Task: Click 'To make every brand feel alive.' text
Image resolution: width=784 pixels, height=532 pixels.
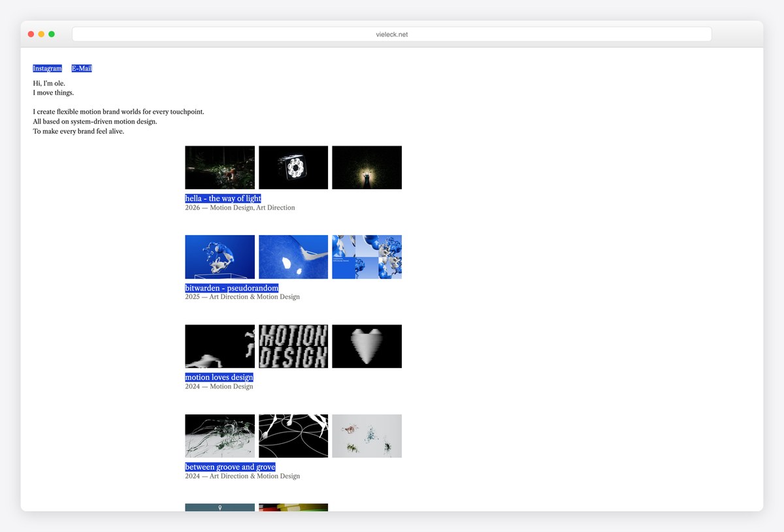Action: [78, 131]
